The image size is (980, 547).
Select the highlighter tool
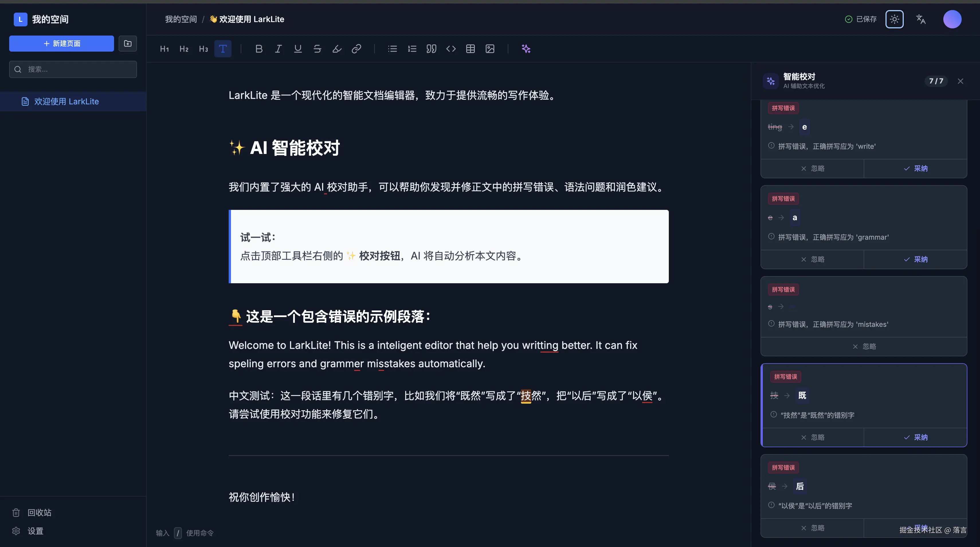pyautogui.click(x=337, y=49)
